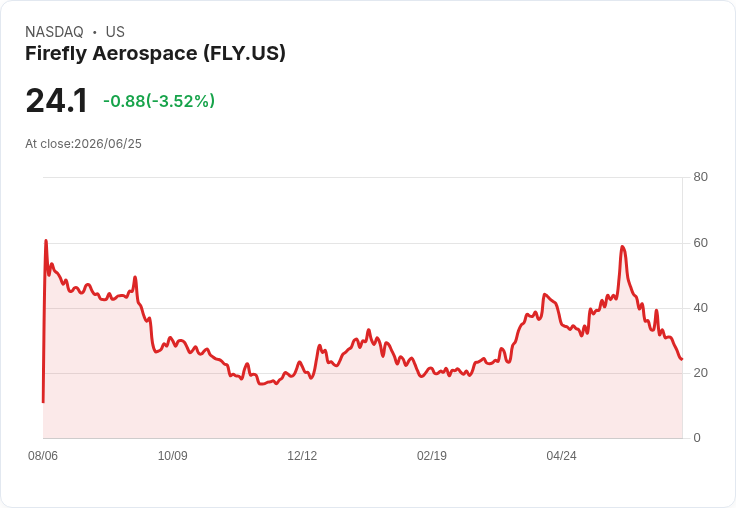
Task: Click the second chart peak near 60
Action: 622,246
